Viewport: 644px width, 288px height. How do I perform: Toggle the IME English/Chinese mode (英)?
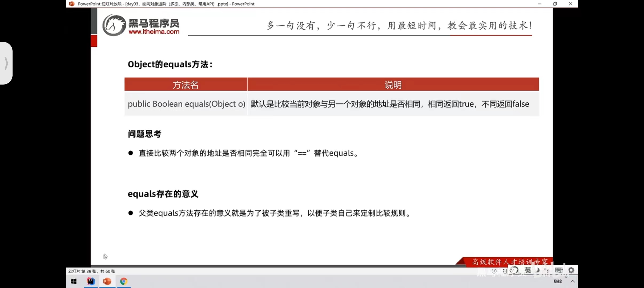[x=528, y=270]
